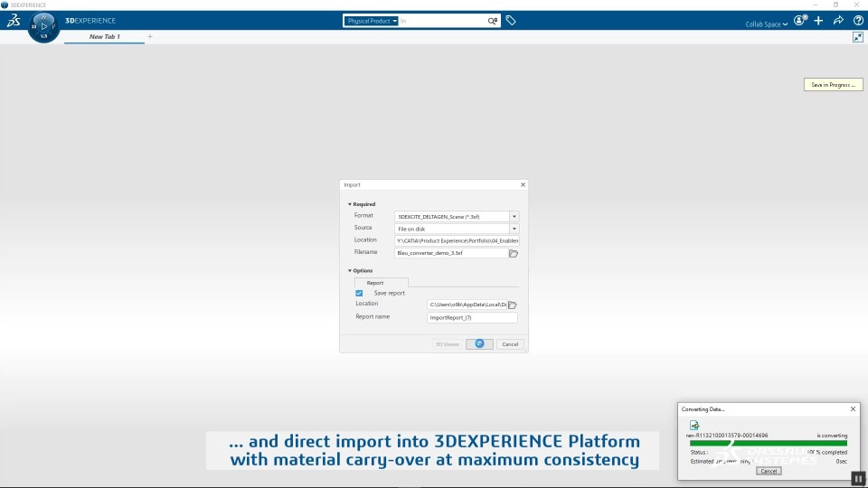Open the Collab Space dropdown
868x488 pixels.
coord(767,23)
